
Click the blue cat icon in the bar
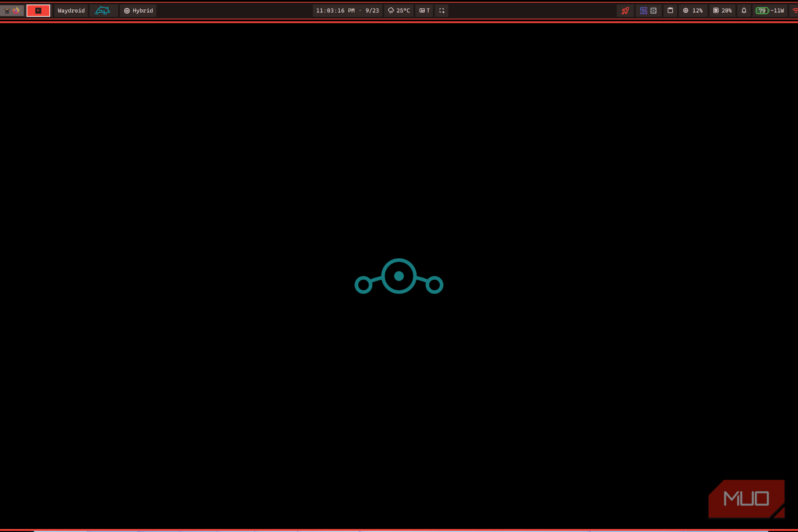click(102, 11)
